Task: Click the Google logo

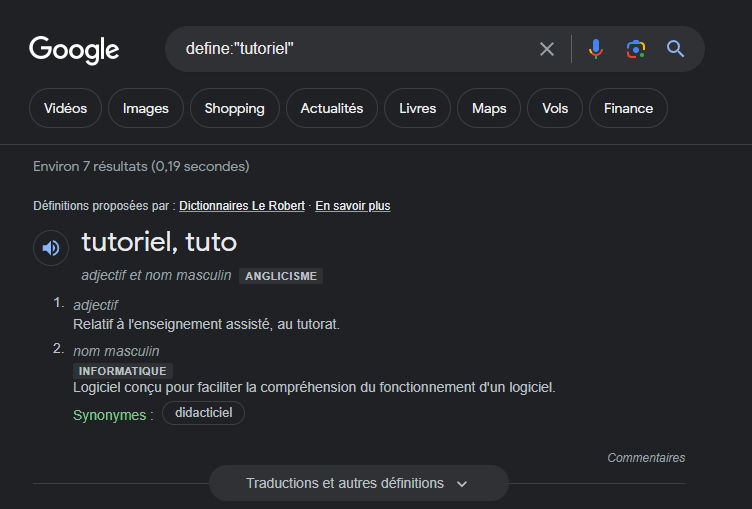Action: pos(74,49)
